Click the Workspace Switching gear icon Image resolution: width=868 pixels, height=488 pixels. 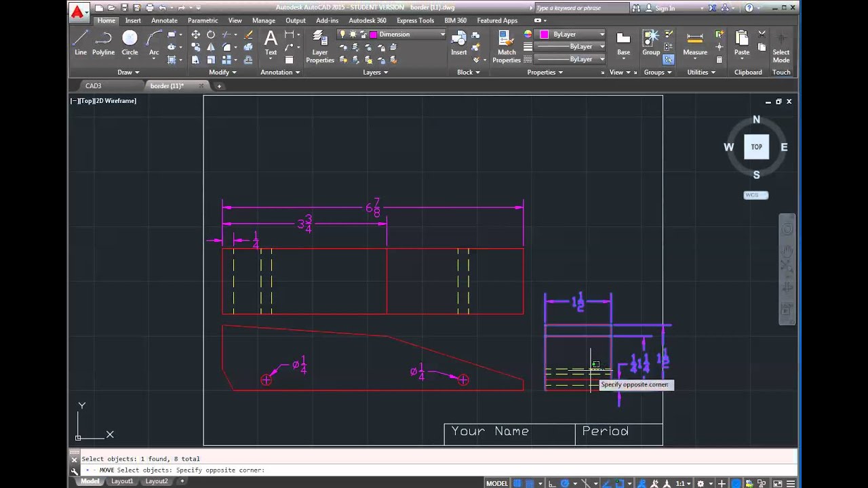[x=701, y=483]
